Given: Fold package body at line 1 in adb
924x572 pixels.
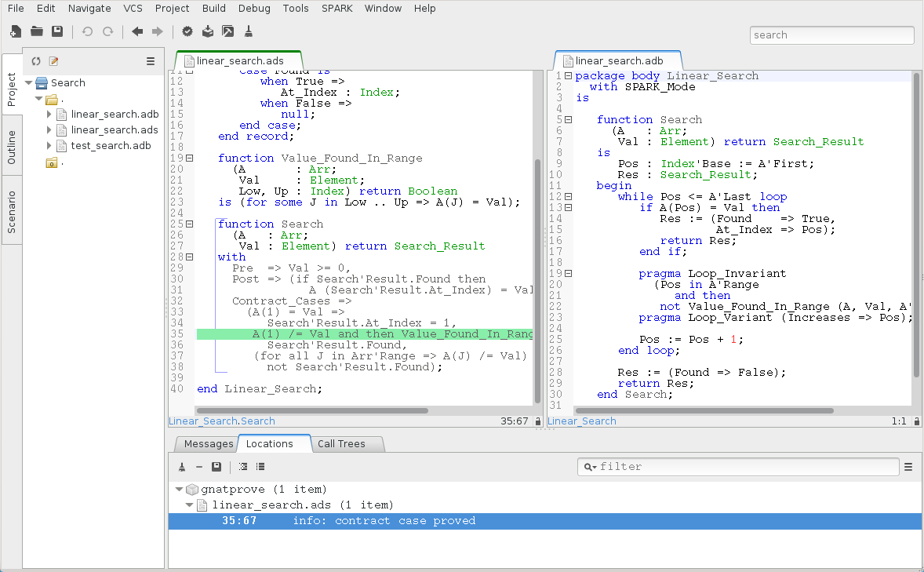Looking at the screenshot, I should pos(568,76).
